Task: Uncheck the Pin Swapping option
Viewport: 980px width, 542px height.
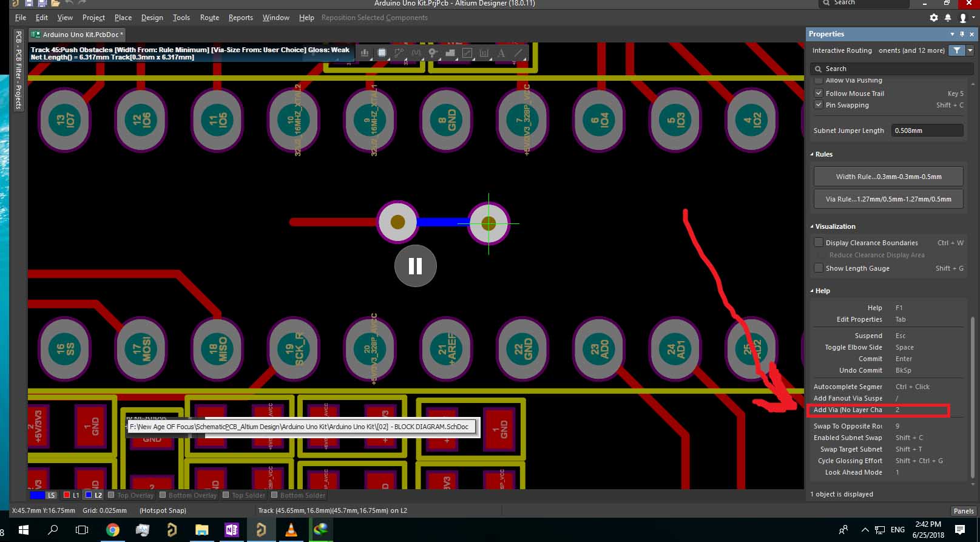Action: point(819,105)
